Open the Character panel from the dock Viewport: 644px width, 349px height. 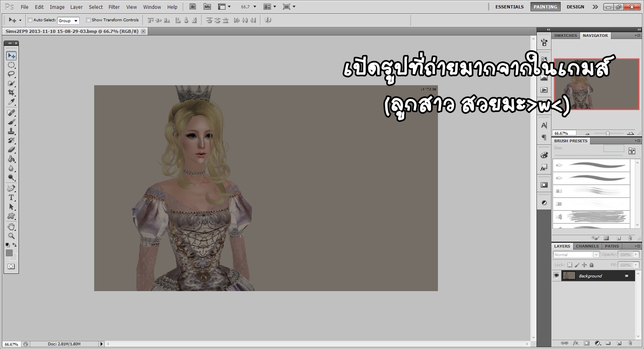point(544,125)
